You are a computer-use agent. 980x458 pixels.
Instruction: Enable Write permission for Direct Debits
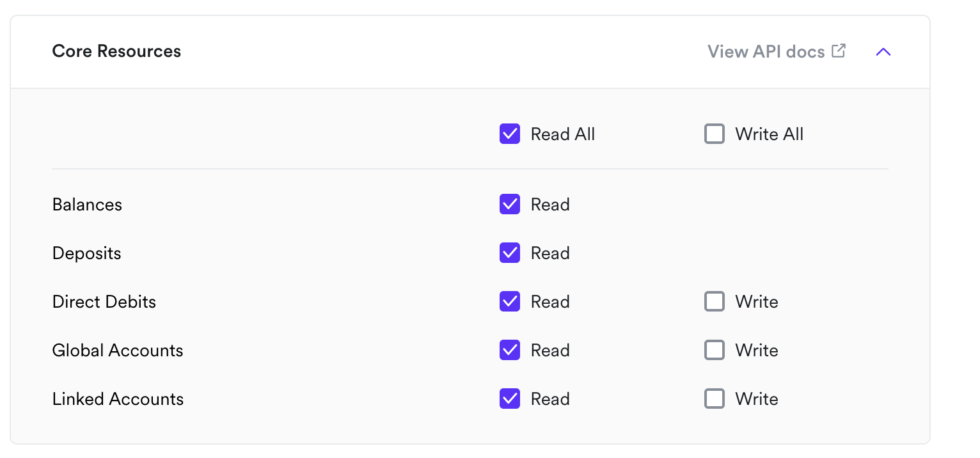pyautogui.click(x=715, y=302)
